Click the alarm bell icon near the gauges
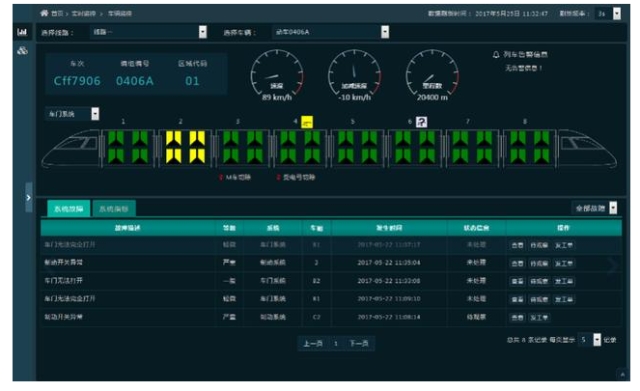640x391 pixels. [x=496, y=54]
